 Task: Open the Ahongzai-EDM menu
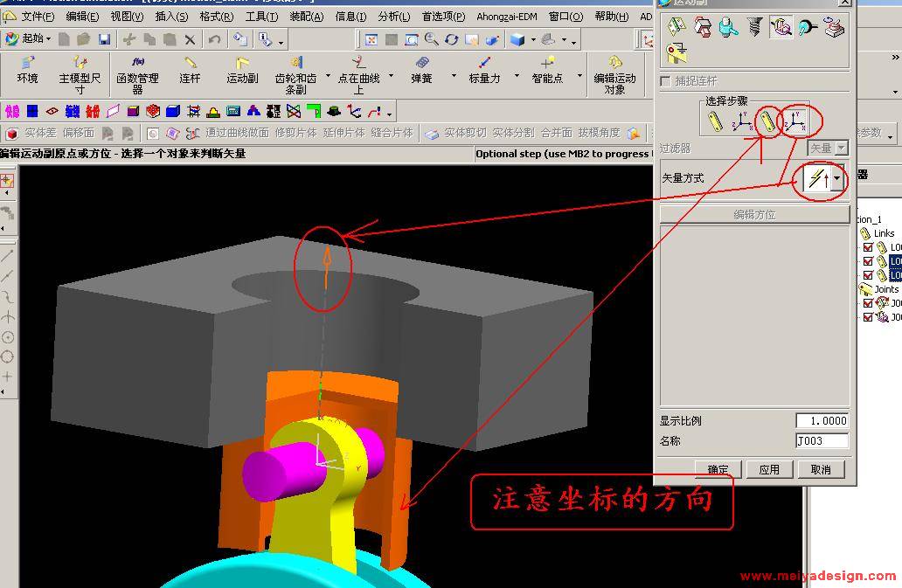[507, 17]
